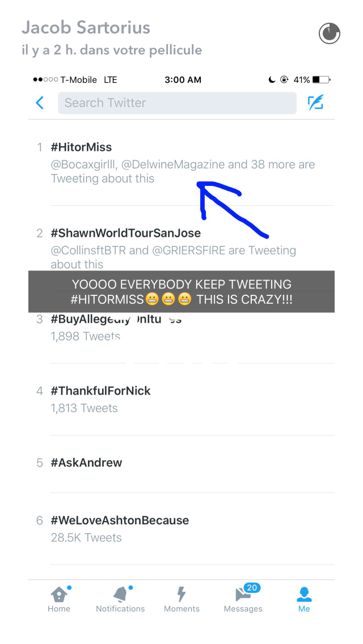Tap the Jacob Sartorius story name
This screenshot has height=644, width=363.
[86, 28]
